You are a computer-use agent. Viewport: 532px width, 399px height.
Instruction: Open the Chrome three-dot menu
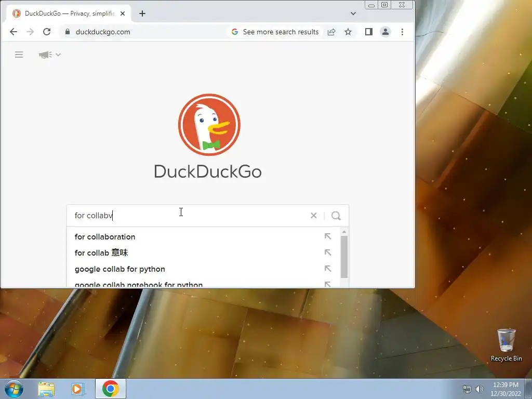[403, 32]
